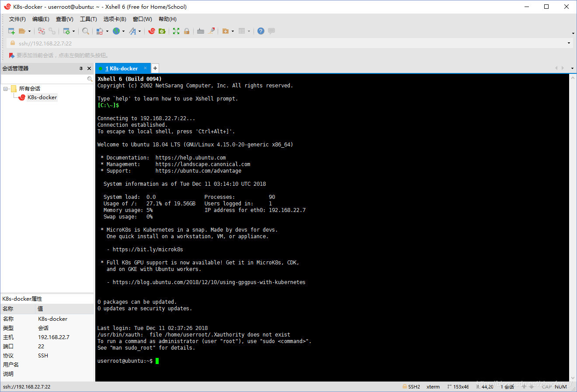
Task: Click the session manager search field
Action: 44,79
